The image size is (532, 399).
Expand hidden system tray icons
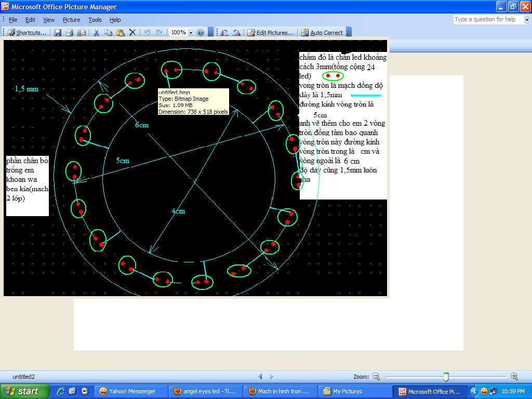(474, 391)
